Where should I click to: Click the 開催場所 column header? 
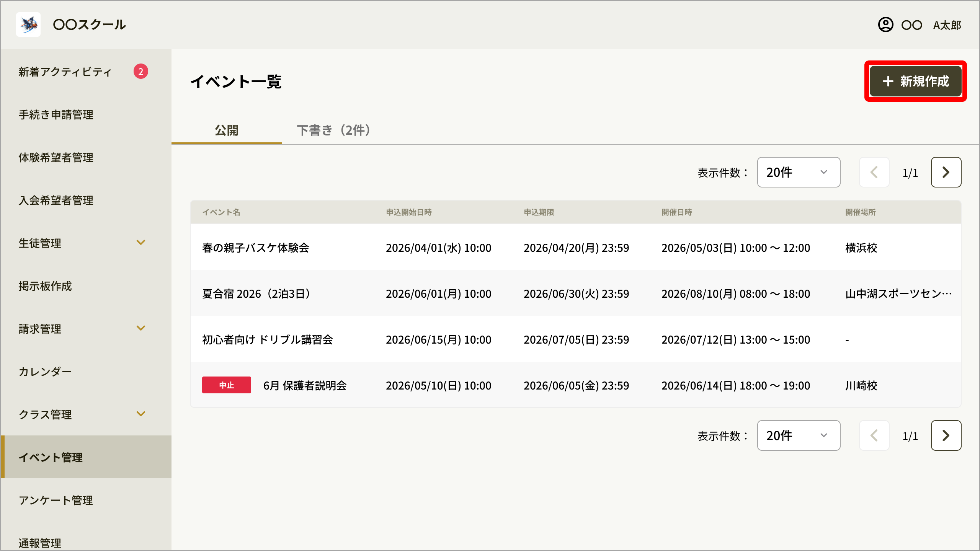pos(861,212)
